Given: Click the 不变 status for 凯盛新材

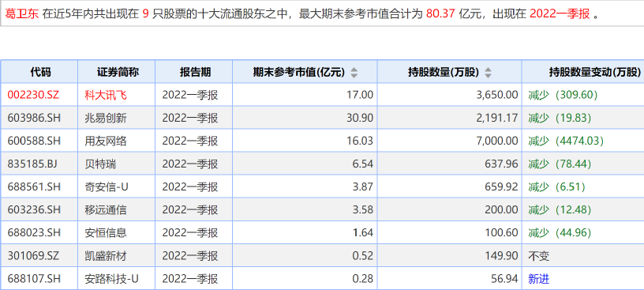Looking at the screenshot, I should point(538,256).
